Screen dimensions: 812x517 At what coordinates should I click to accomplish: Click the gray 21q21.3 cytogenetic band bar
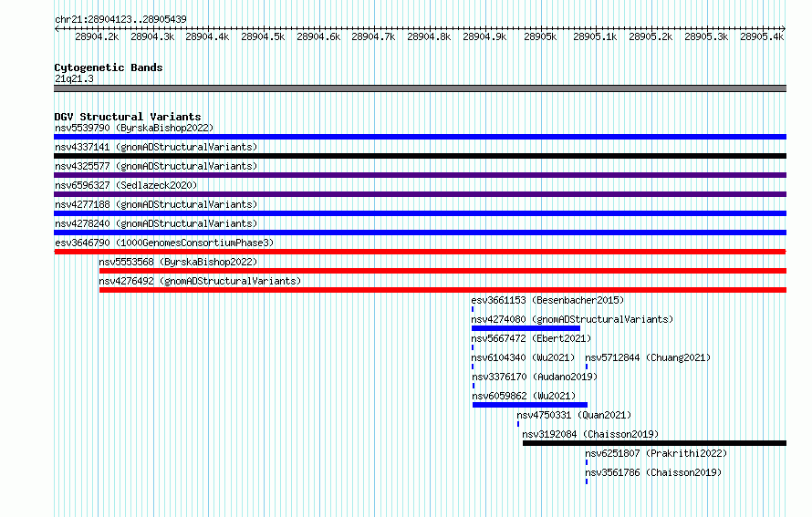coord(420,88)
